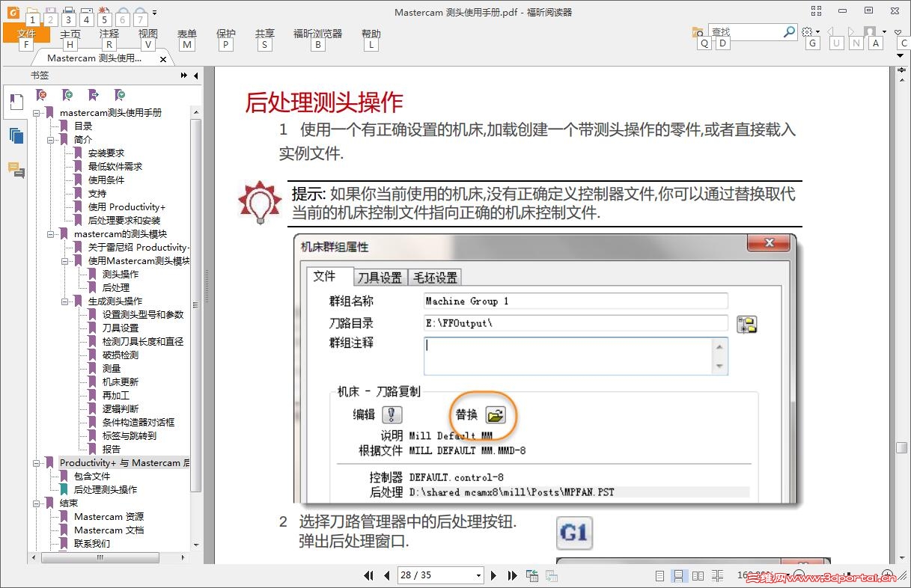
Task: Open the 逻辑判断 bookmark
Action: tap(121, 409)
